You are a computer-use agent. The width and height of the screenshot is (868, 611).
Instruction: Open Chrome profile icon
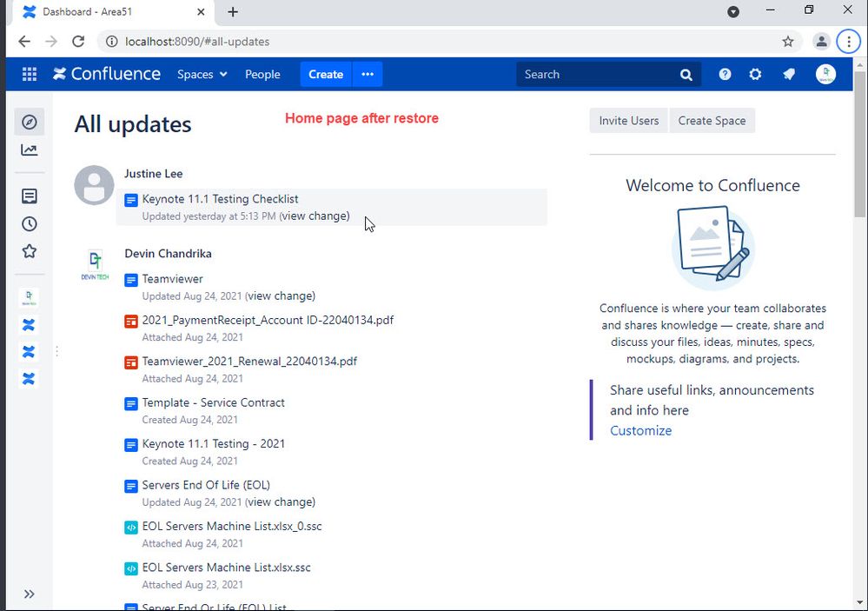[x=821, y=42]
